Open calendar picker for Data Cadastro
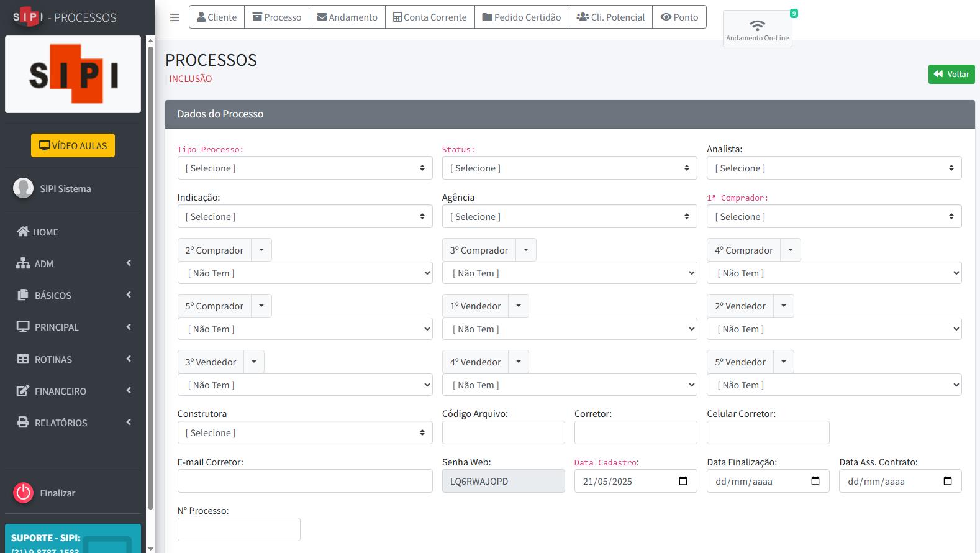980x553 pixels. (x=683, y=481)
